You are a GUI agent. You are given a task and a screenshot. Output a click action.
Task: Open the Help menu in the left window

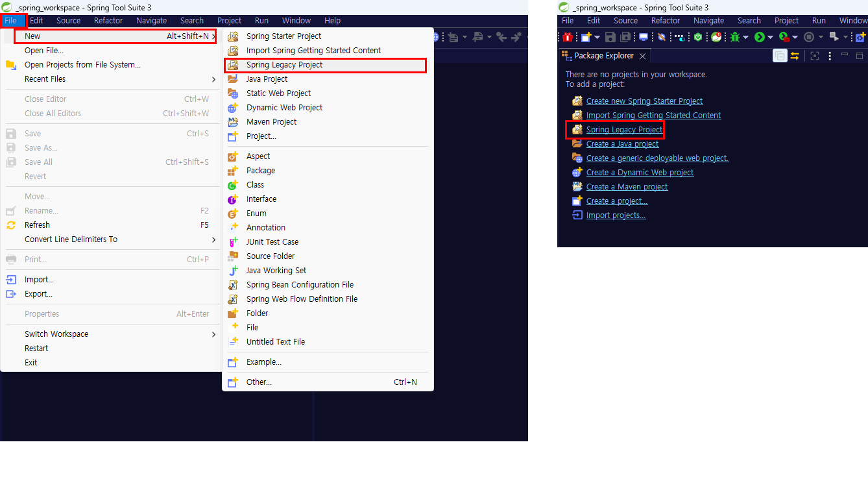[332, 21]
